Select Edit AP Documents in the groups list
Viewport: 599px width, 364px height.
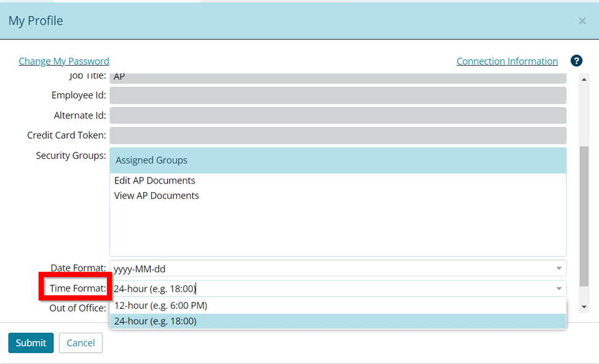[x=155, y=180]
